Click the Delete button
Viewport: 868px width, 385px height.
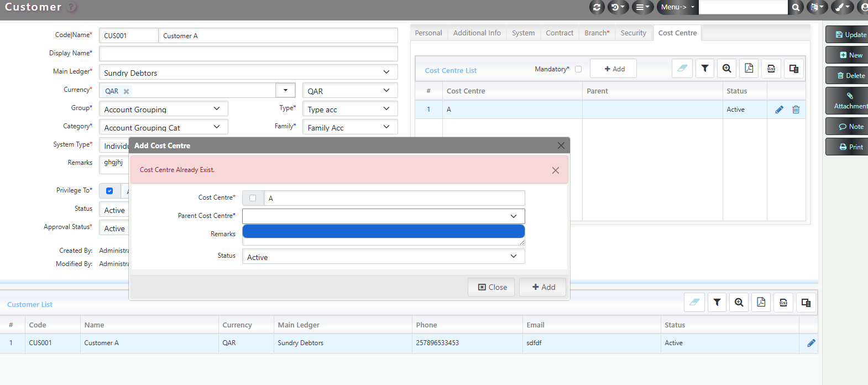(x=848, y=75)
